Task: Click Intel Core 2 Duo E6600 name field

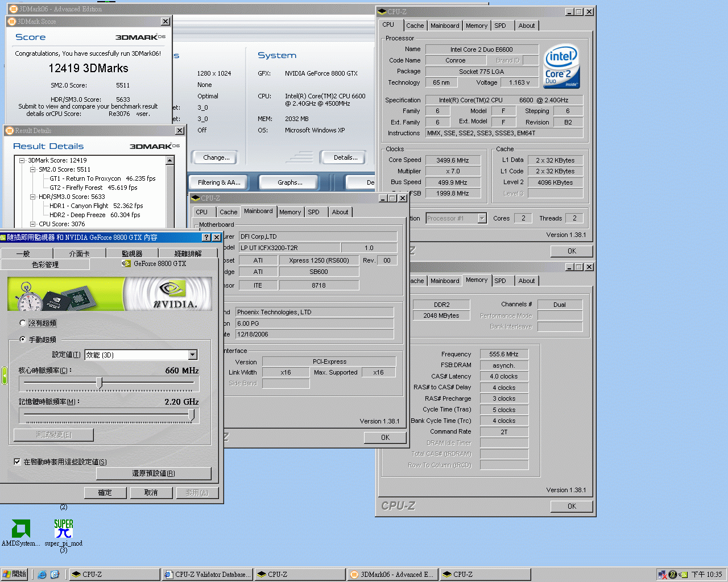Action: [481, 49]
